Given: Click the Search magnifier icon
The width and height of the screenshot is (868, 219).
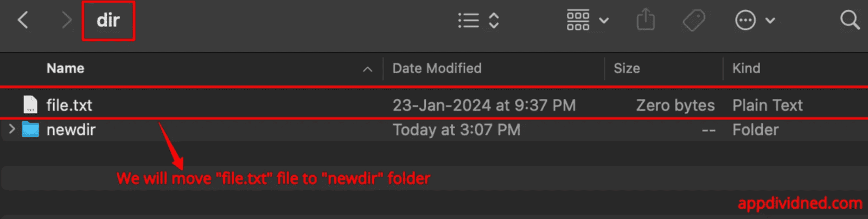Looking at the screenshot, I should click(850, 21).
